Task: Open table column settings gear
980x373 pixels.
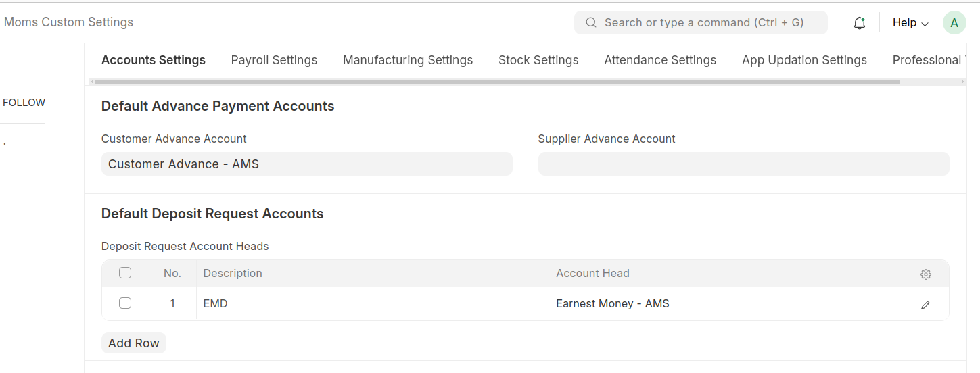Action: (x=926, y=274)
